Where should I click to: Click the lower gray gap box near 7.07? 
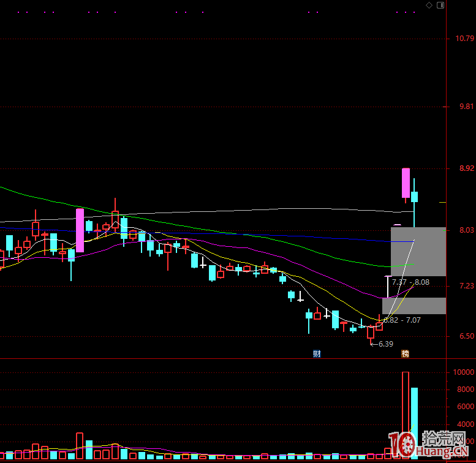coord(414,306)
